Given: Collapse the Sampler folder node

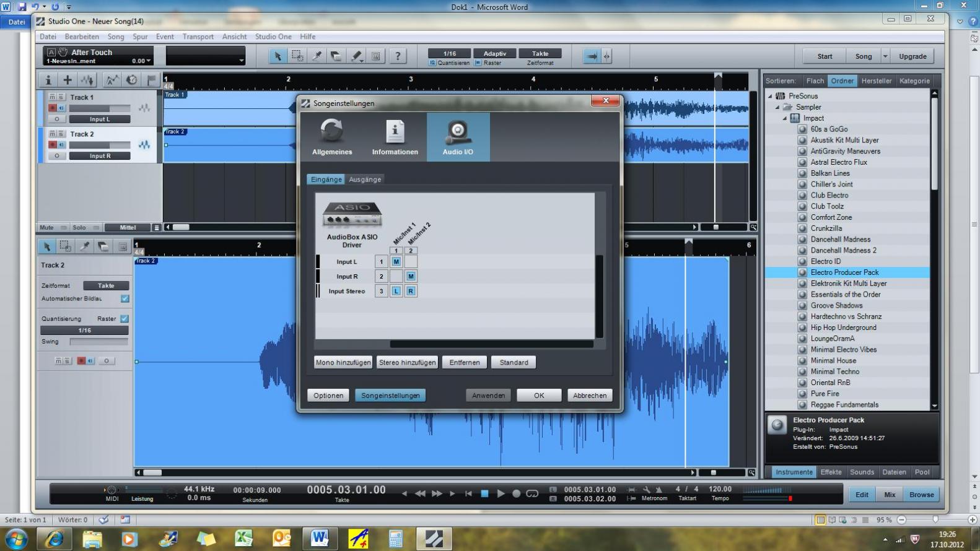Looking at the screenshot, I should [777, 107].
